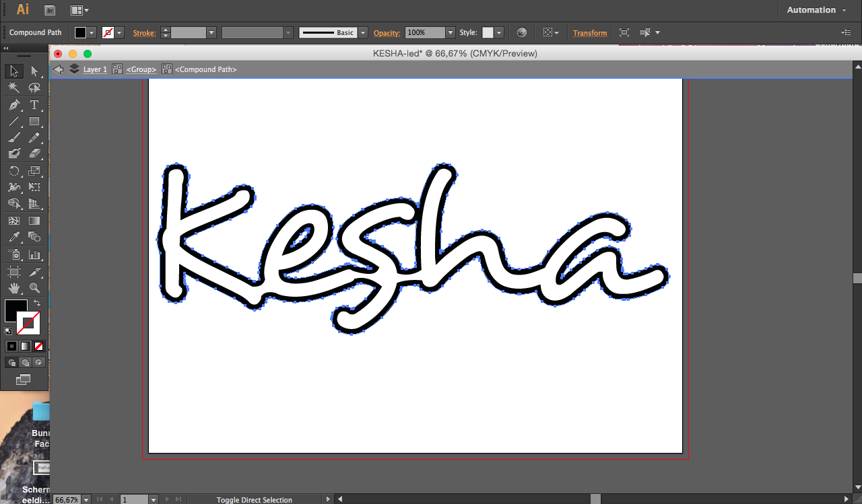Adjust stroke weight with the stepper arrows
The height and width of the screenshot is (504, 862).
click(x=166, y=32)
